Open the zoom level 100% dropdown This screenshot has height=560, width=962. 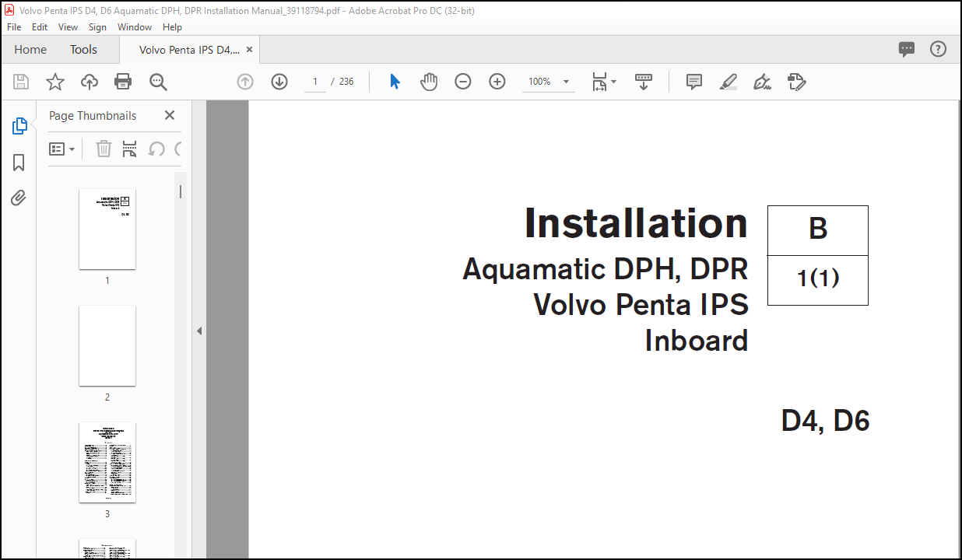pos(549,82)
